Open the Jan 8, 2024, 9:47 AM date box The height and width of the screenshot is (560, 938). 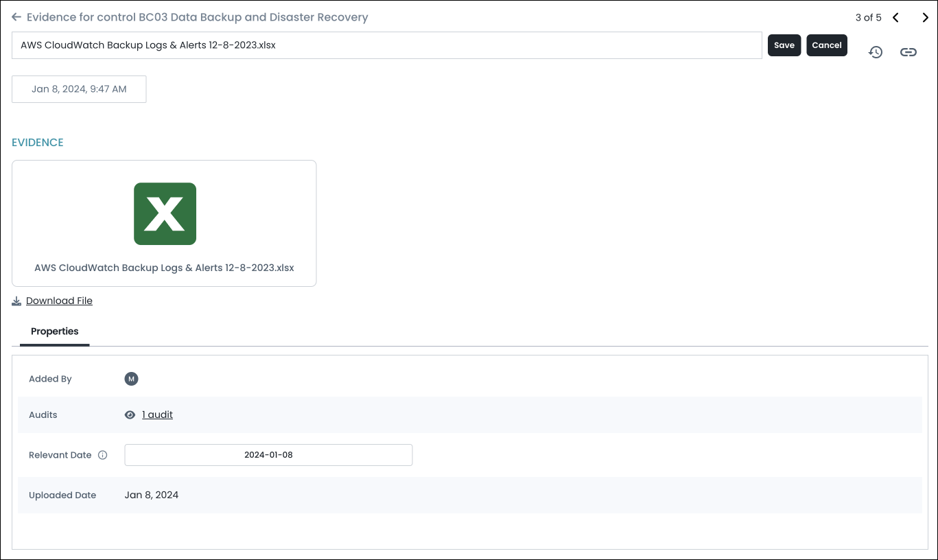pyautogui.click(x=79, y=89)
